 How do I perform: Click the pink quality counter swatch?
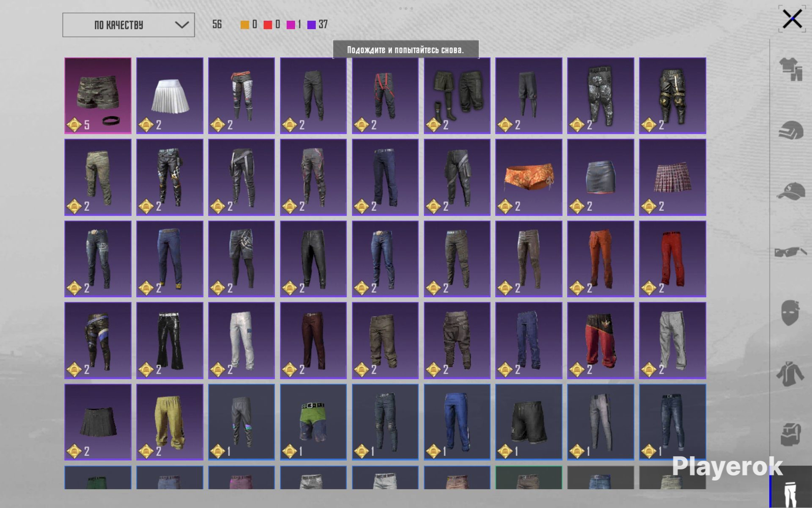(291, 24)
